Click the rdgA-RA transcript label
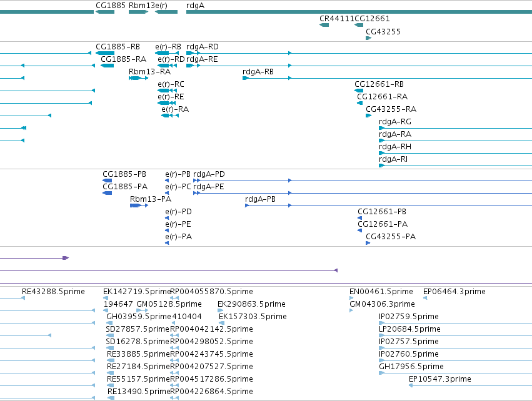The height and width of the screenshot is (401, 532). click(395, 134)
